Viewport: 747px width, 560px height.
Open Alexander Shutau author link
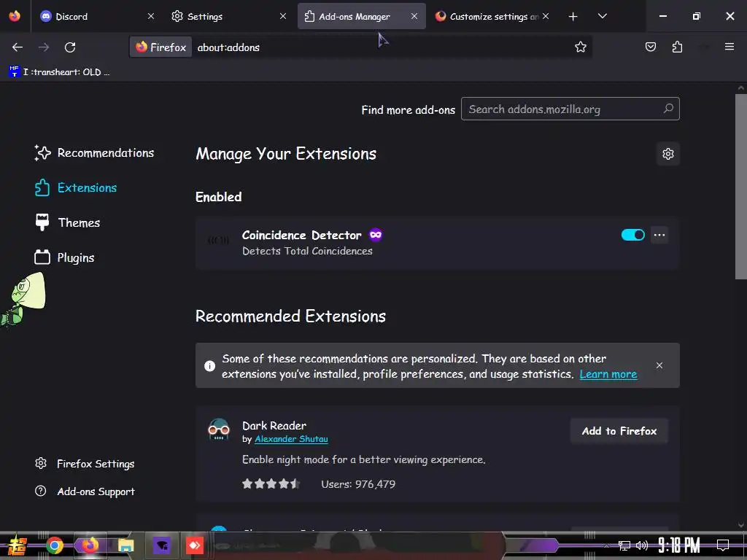(291, 439)
